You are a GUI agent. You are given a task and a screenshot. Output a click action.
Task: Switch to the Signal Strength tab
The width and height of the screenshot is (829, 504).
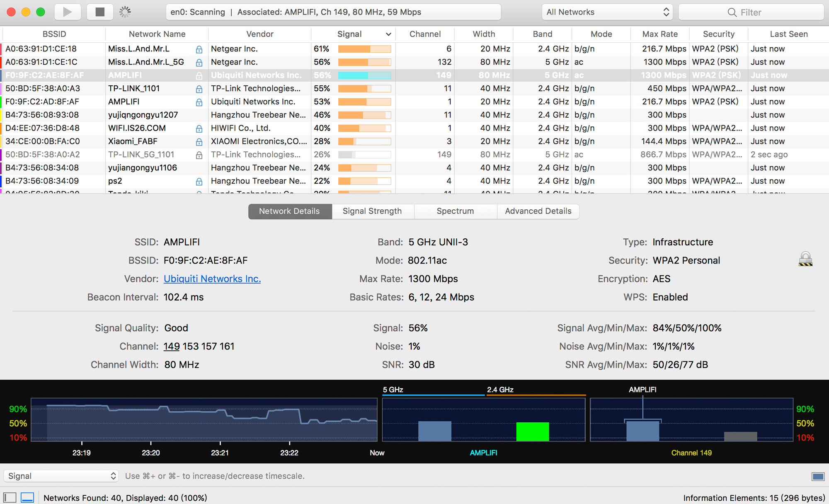372,211
